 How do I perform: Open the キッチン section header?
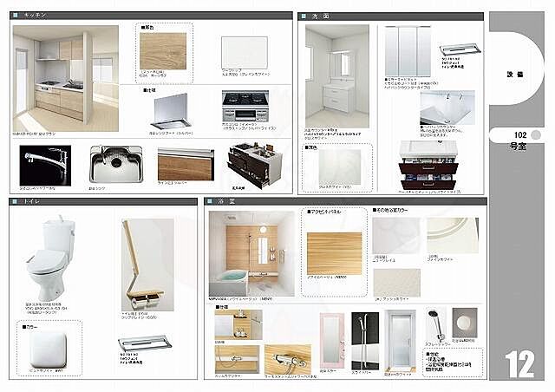[x=36, y=16]
